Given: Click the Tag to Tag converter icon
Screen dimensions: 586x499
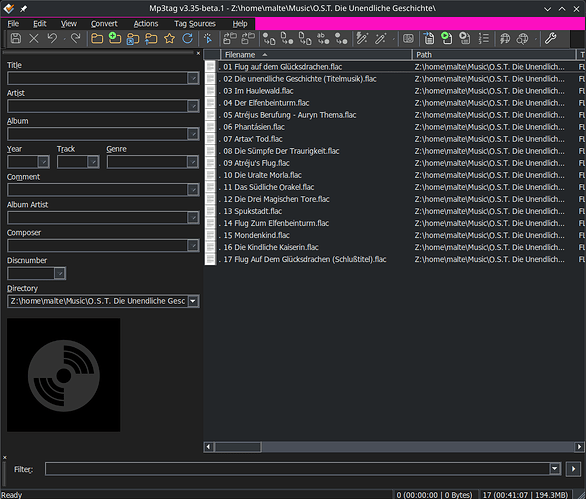Looking at the screenshot, I should (x=341, y=38).
